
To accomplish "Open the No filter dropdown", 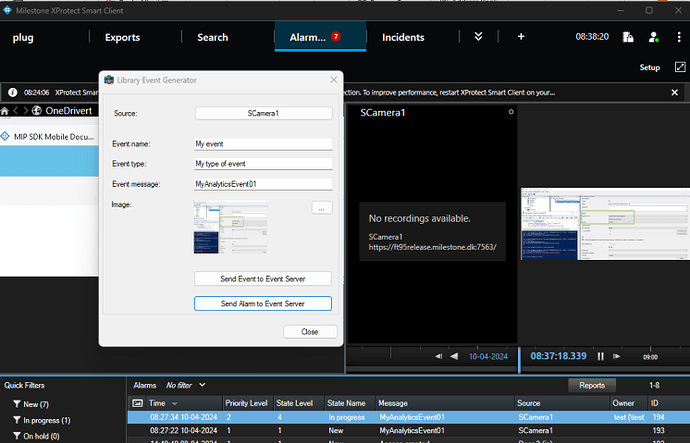I will 185,385.
